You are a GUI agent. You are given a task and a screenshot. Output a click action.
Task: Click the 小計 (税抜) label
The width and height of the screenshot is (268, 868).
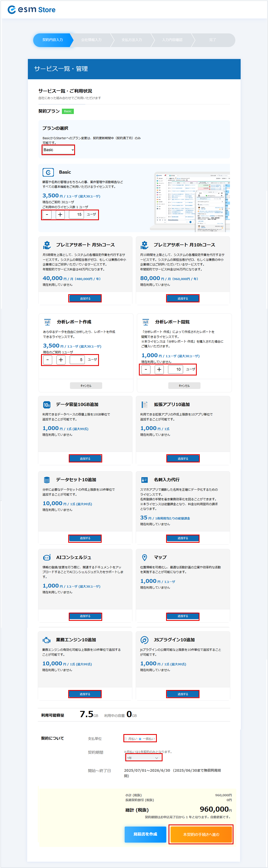133,795
